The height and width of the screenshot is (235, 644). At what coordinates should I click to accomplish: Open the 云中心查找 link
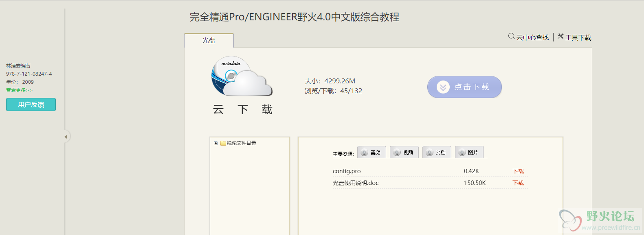[532, 37]
